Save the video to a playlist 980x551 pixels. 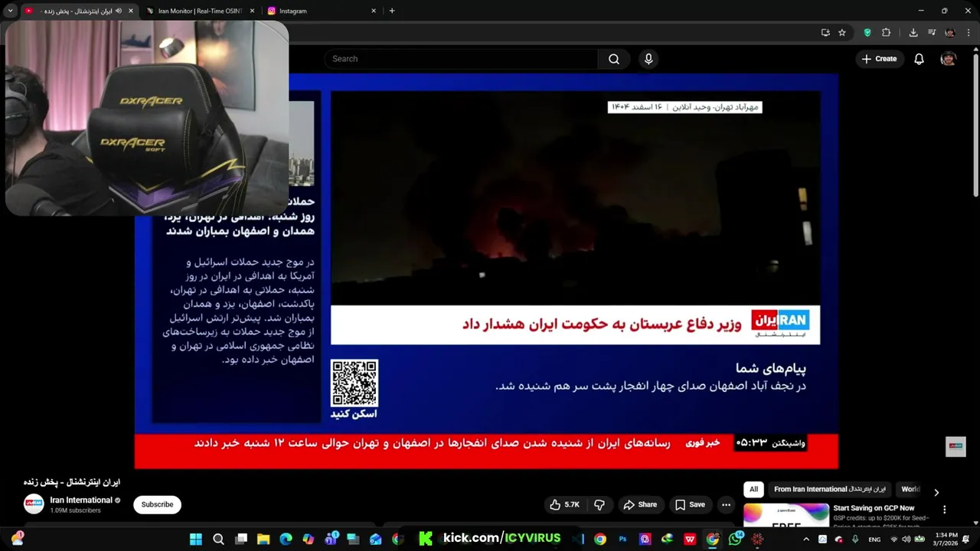coord(690,504)
